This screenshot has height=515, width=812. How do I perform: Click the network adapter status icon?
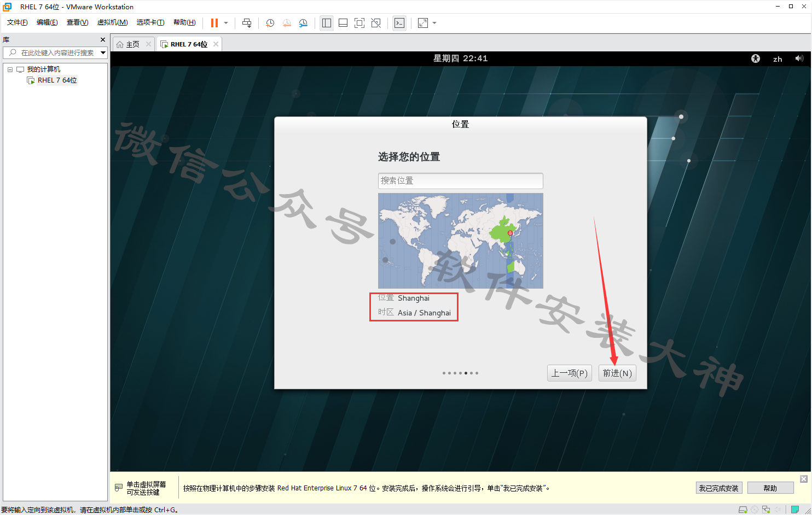tap(766, 510)
